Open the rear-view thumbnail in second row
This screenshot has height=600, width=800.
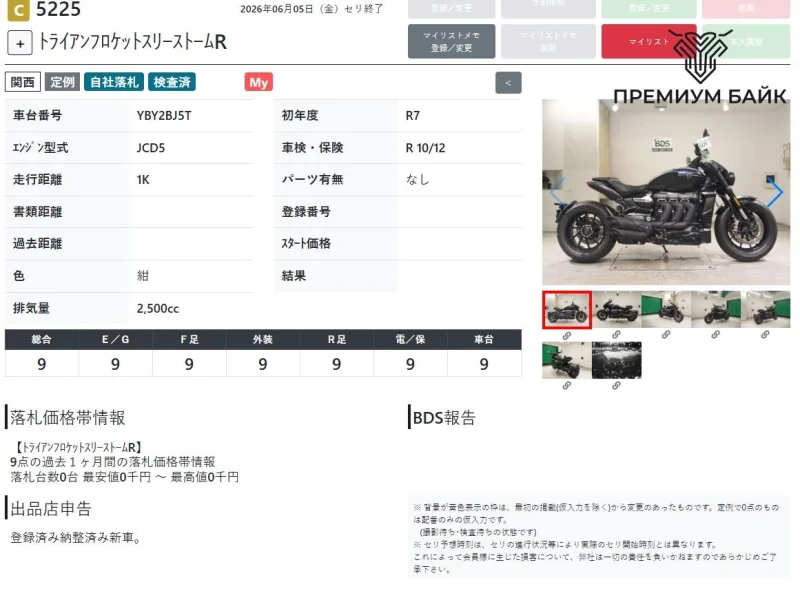567,360
